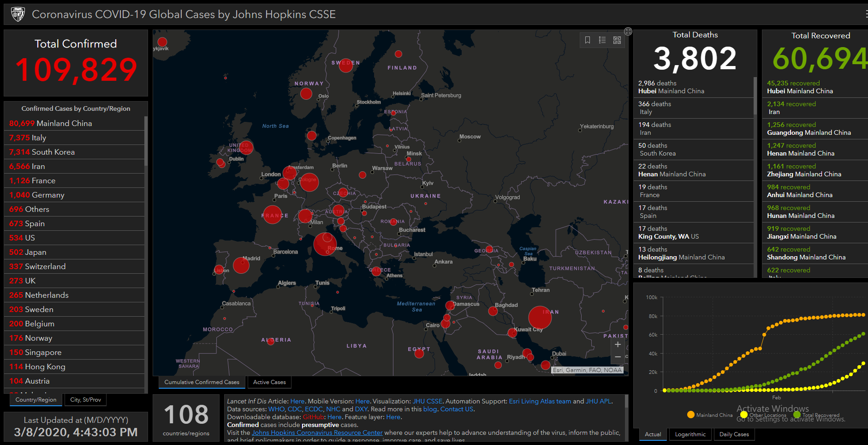This screenshot has height=445, width=868.
Task: Show the Logarithmic chart view
Action: (690, 434)
